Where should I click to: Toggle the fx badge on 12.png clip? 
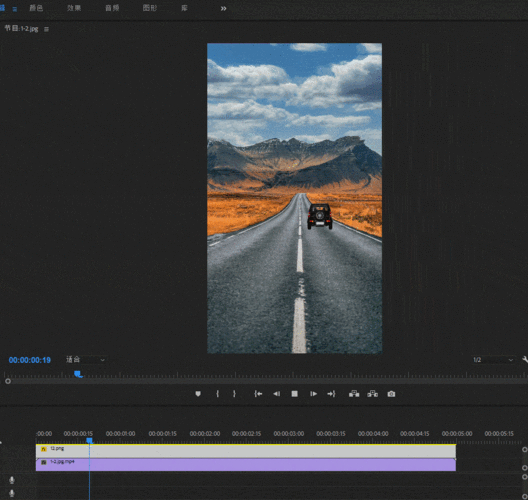point(43,449)
